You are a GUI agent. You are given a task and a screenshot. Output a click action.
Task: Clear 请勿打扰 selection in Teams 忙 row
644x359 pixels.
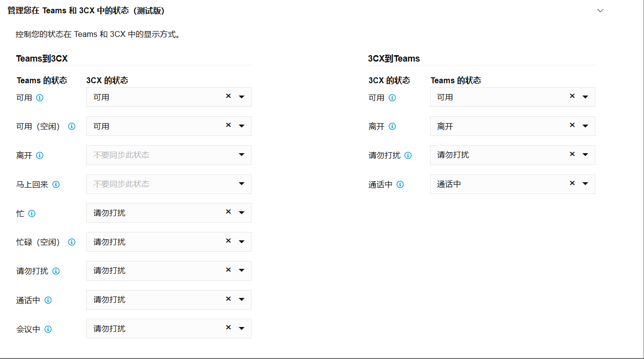coord(228,212)
